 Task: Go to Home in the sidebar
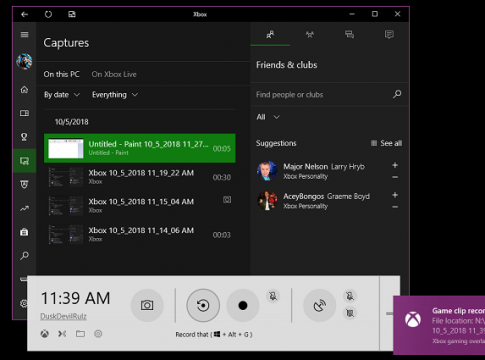[x=24, y=90]
